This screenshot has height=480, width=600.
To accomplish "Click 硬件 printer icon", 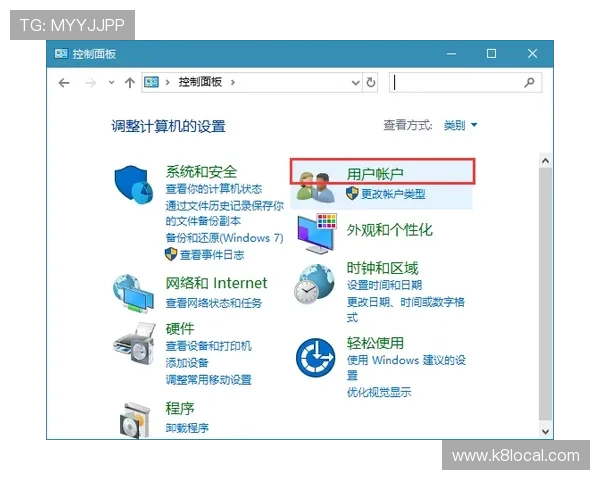I will [x=134, y=343].
